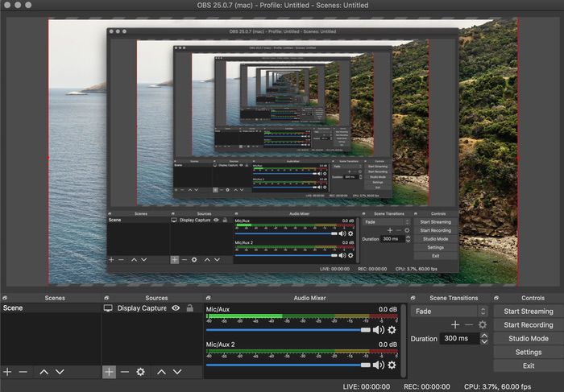Add a new scene with plus icon
This screenshot has width=564, height=392.
click(7, 372)
